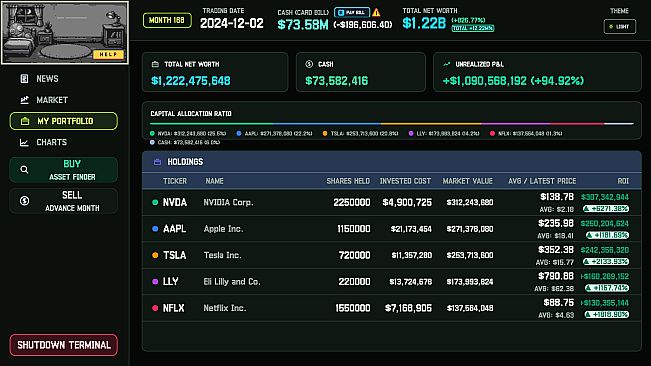Click the Holdings briefcase icon
This screenshot has height=366, width=651.
(x=157, y=162)
